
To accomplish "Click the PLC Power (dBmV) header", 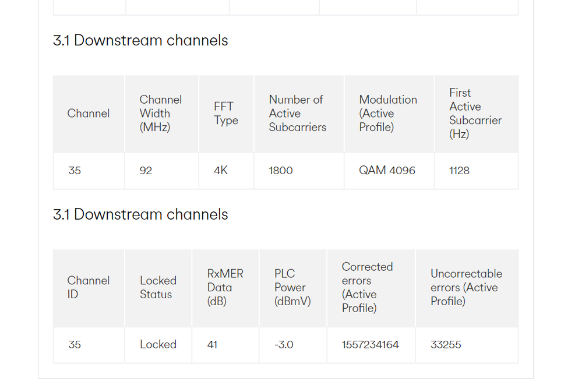I will click(x=292, y=287).
